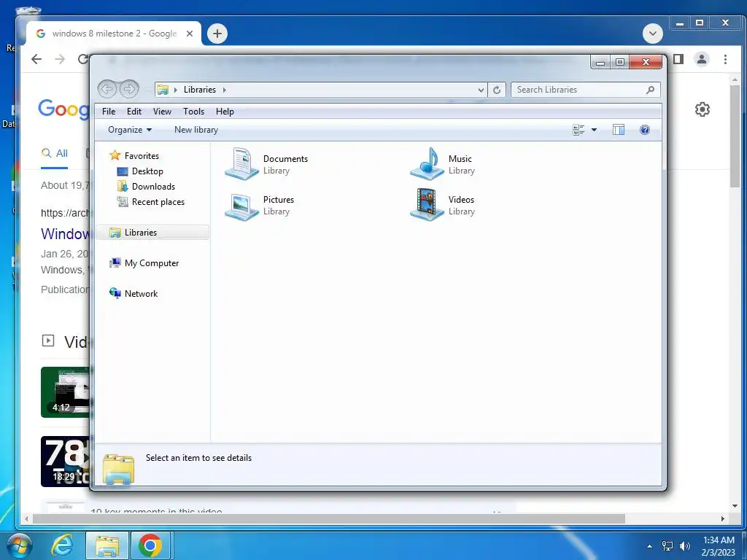This screenshot has width=747, height=560.
Task: Select Favorites star in navigation pane
Action: click(x=115, y=155)
